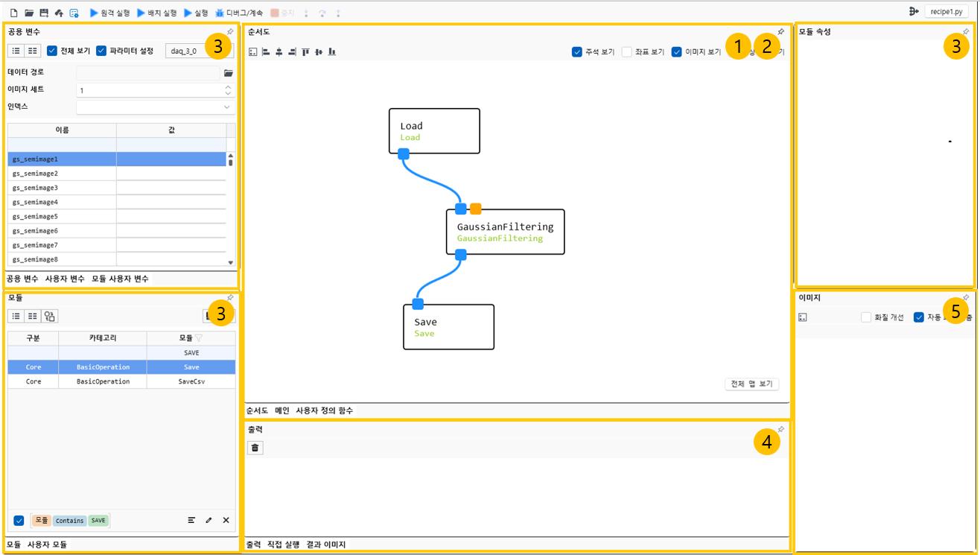Image resolution: width=980 pixels, height=555 pixels.
Task: Open the 결과 이미지 tab
Action: [x=326, y=545]
